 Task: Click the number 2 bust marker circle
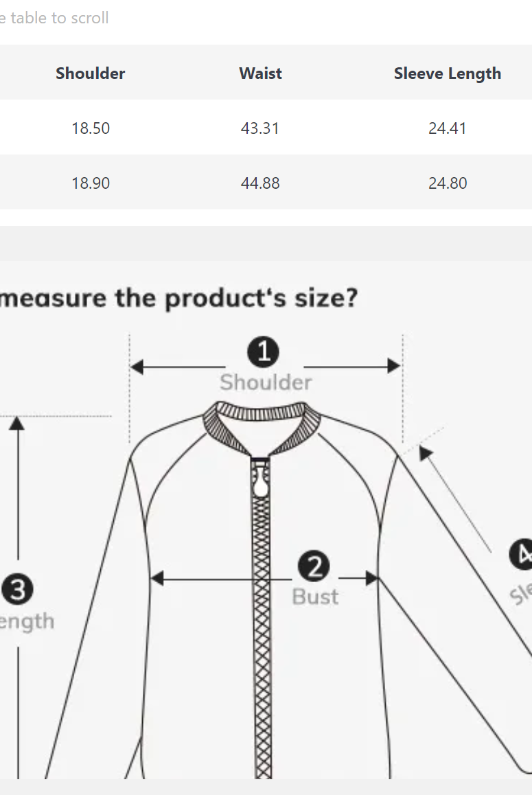[x=314, y=568]
